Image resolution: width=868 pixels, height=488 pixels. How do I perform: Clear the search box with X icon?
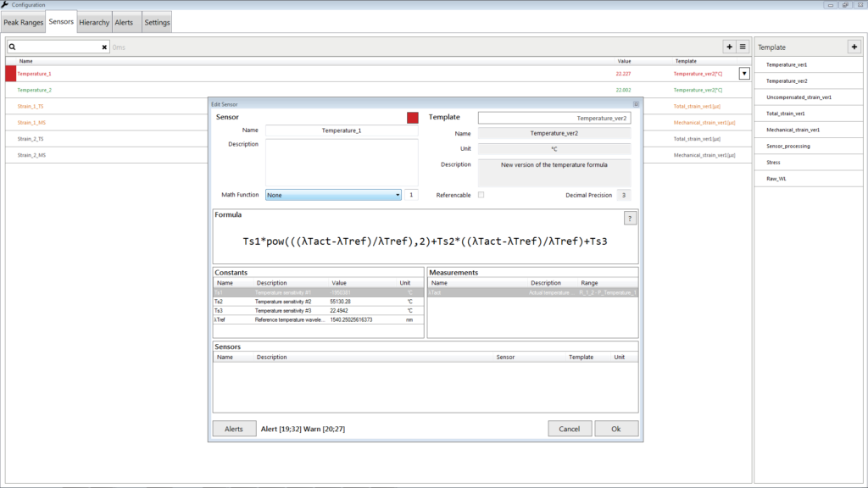click(x=104, y=47)
